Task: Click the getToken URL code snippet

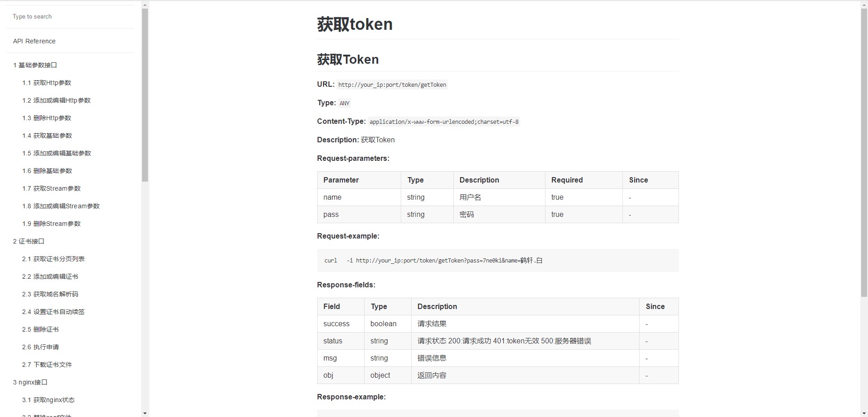Action: 392,84
